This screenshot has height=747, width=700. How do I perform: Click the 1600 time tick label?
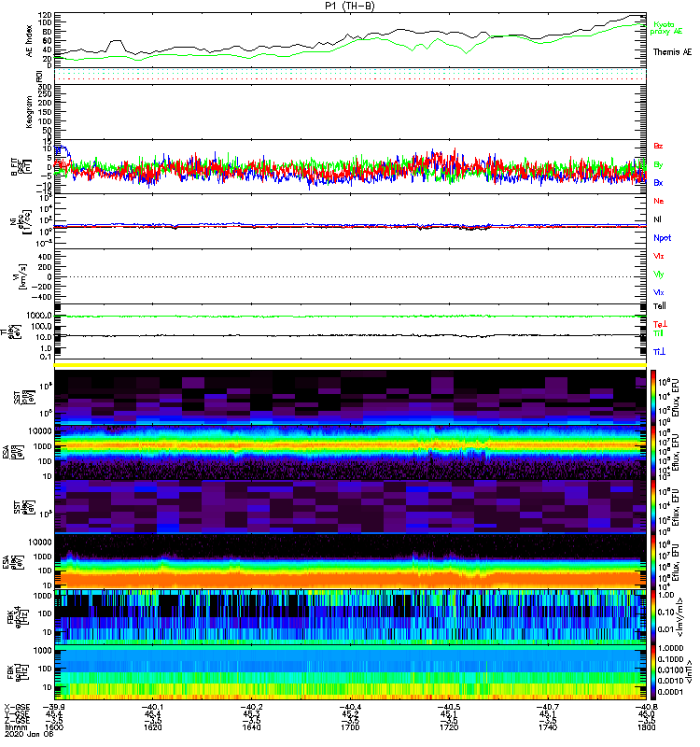coord(54,727)
